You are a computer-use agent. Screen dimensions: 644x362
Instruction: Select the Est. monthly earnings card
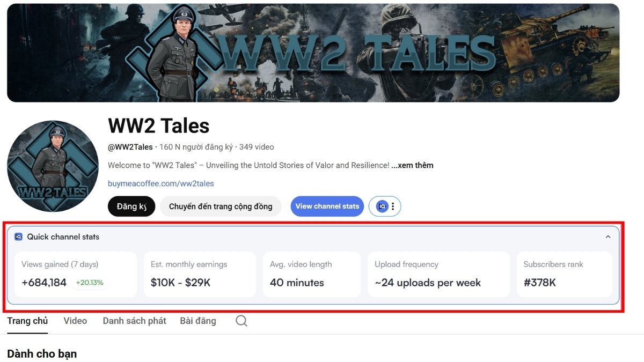200,274
